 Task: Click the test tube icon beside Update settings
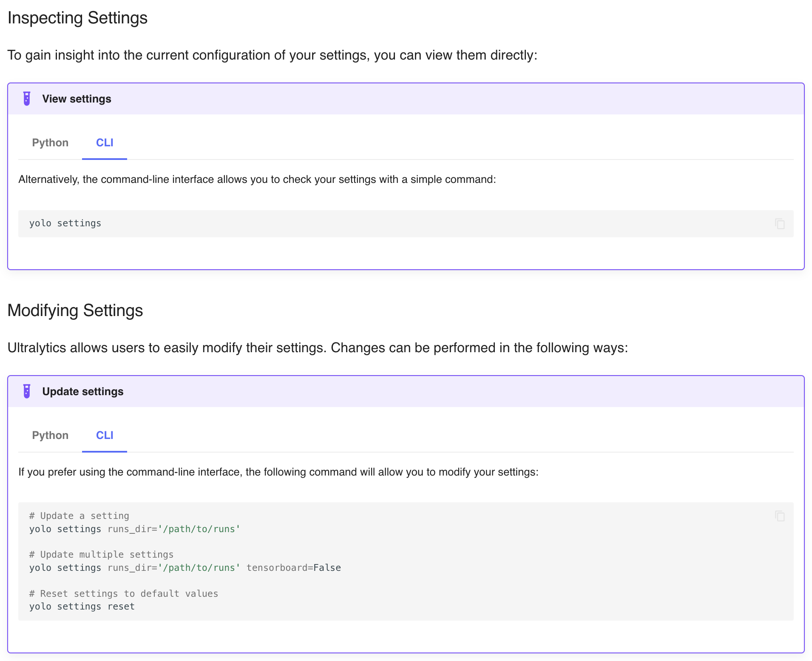pyautogui.click(x=27, y=391)
